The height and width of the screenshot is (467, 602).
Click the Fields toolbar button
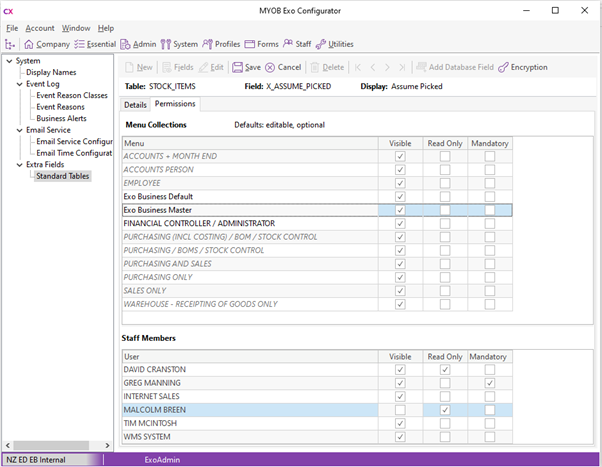point(178,68)
